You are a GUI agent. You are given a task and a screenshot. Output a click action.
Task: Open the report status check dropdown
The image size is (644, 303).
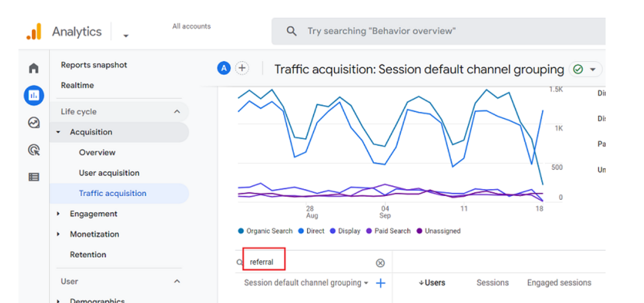point(585,69)
